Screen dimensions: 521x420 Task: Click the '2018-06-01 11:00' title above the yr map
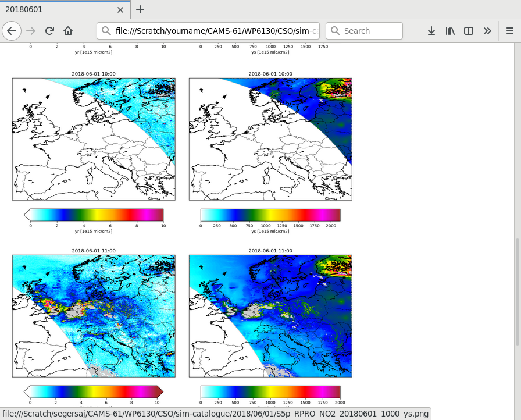(x=94, y=251)
